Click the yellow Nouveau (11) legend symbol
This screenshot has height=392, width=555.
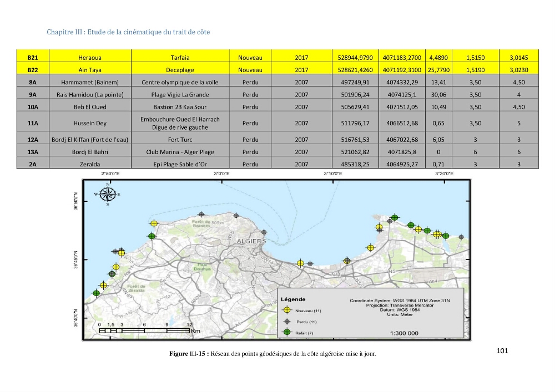287,310
